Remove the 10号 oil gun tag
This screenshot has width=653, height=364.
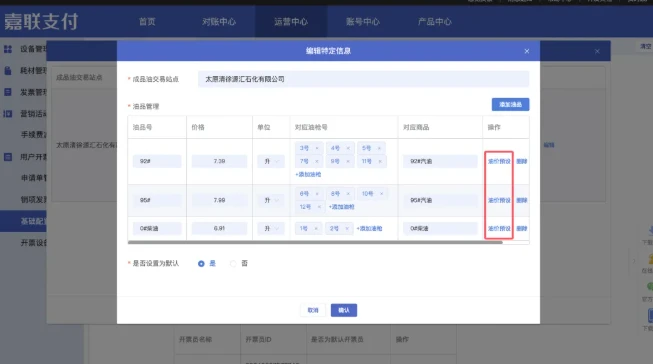[381, 194]
